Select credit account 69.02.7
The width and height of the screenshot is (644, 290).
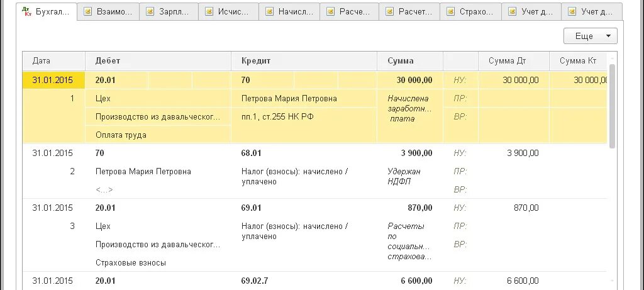click(255, 281)
